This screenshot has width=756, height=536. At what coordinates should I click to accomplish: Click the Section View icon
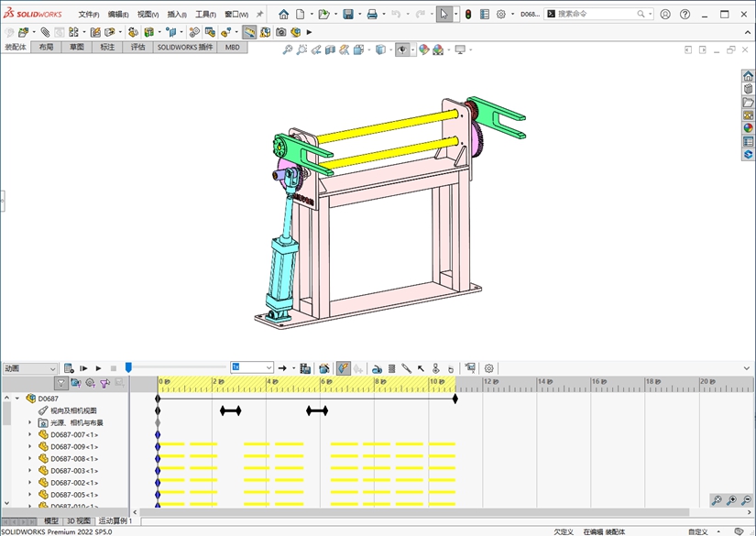coord(330,49)
